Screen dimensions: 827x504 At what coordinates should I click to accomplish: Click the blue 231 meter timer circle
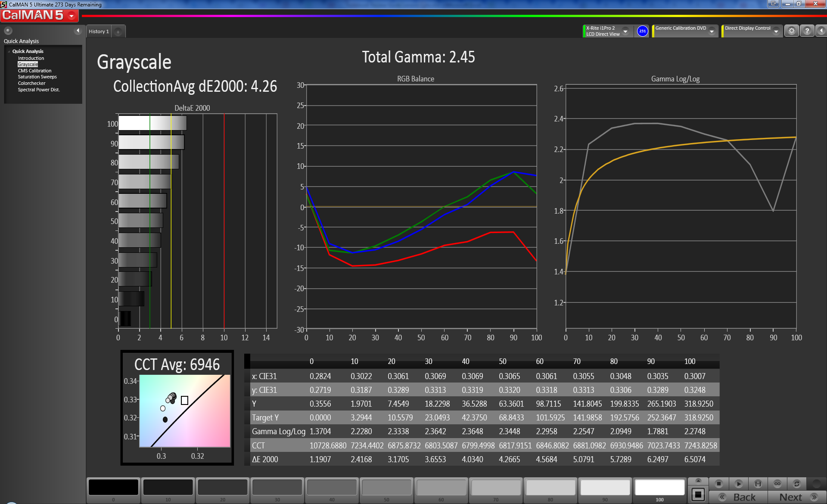[642, 31]
